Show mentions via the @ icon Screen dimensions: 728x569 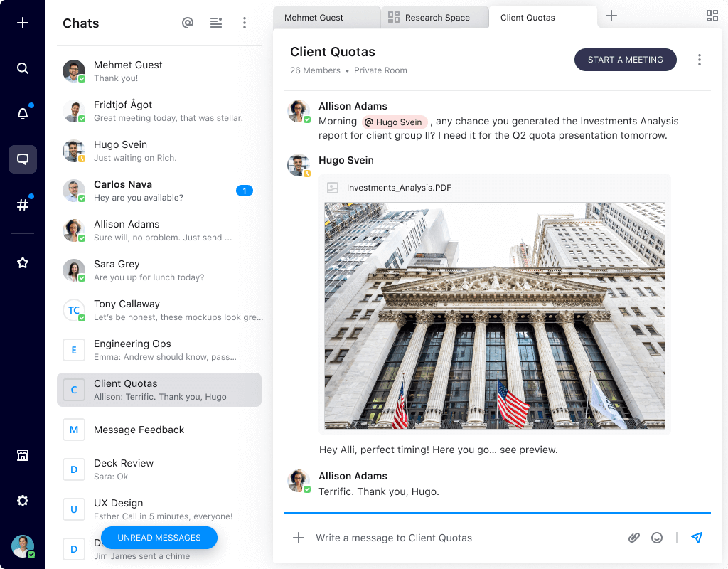(188, 23)
